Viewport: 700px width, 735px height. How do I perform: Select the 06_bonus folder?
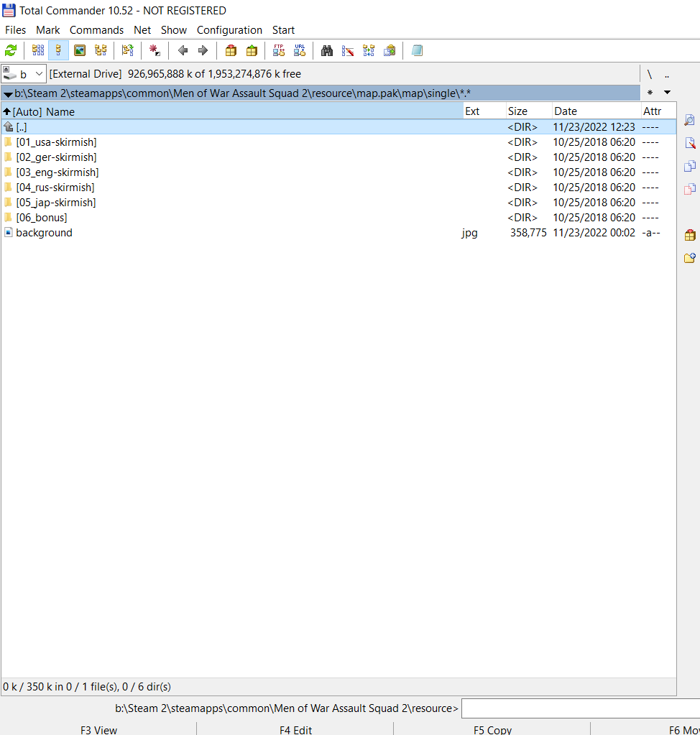(339, 218)
